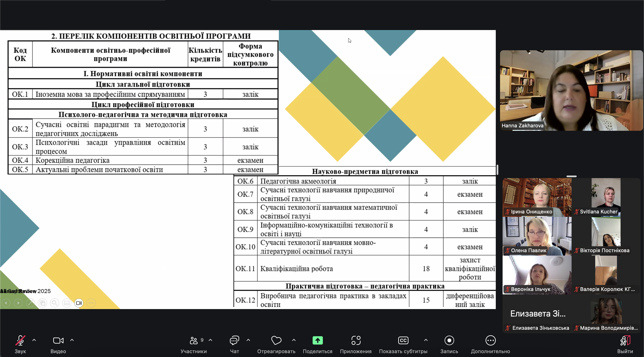Toggle camera with Видео button
Viewport: 644px width, 357px height.
tap(58, 341)
